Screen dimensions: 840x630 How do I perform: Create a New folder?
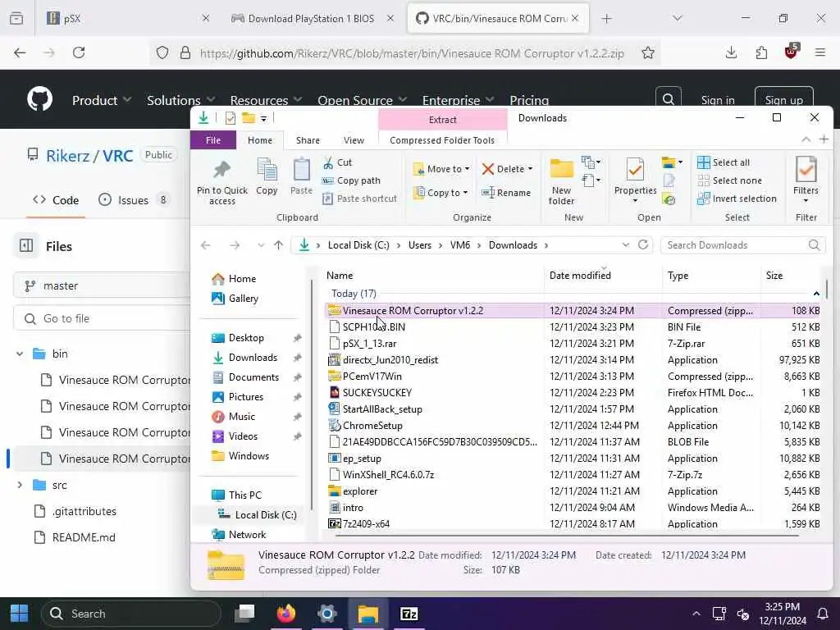click(x=561, y=182)
